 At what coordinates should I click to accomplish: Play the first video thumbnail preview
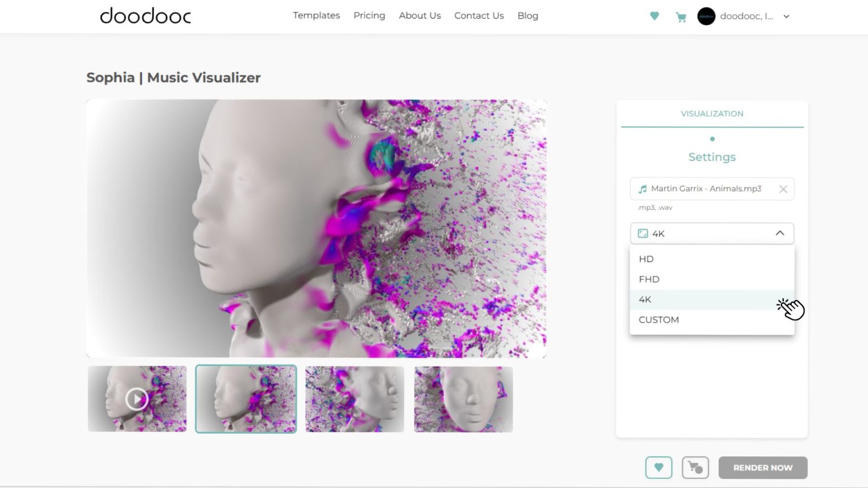pos(136,399)
